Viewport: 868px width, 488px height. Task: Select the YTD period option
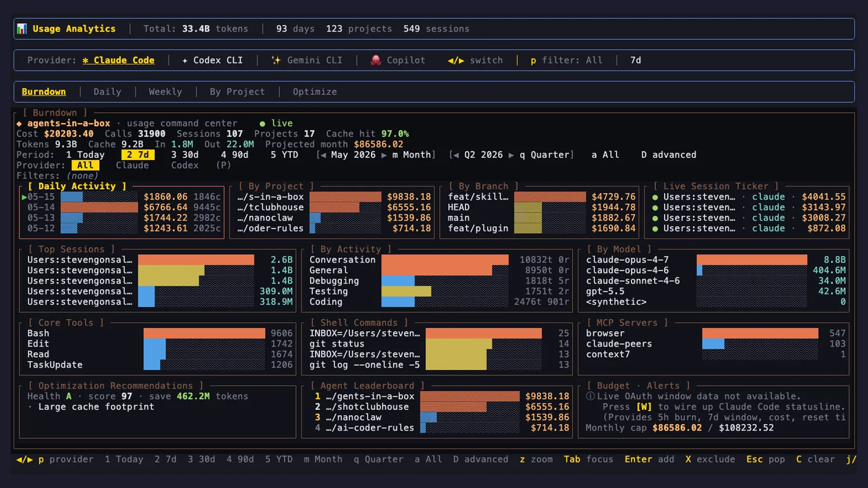coord(284,155)
